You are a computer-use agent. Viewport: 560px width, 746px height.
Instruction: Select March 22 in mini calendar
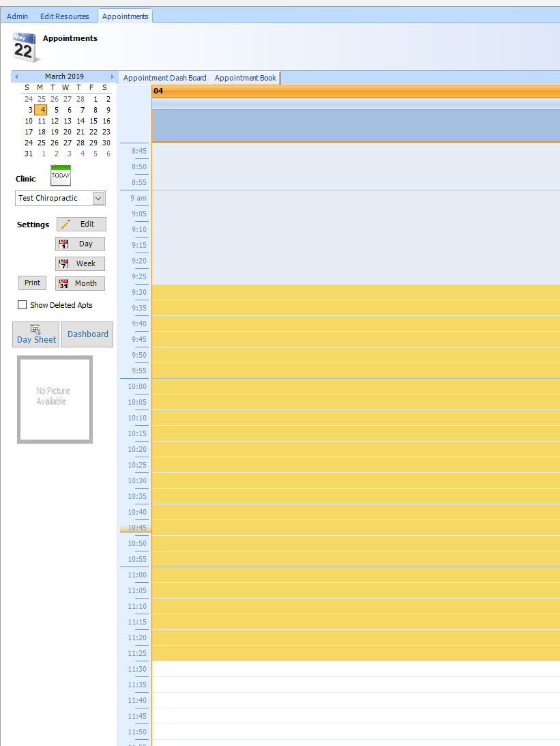93,132
